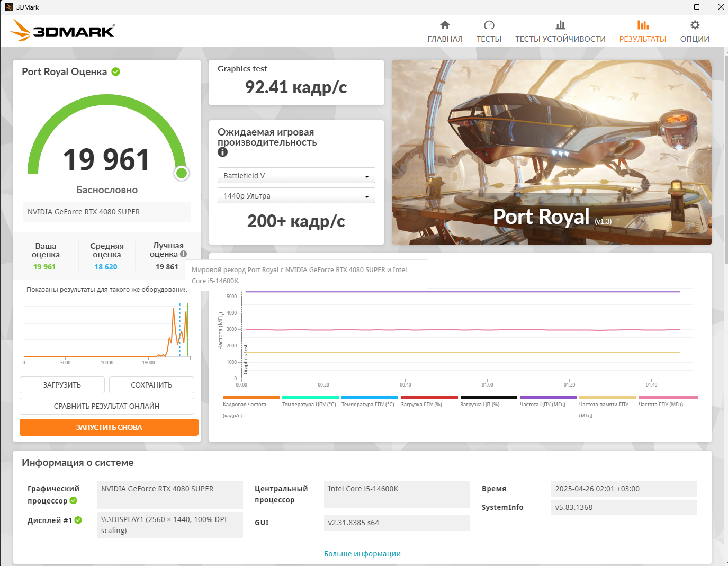Click the Port Royal benchmark thumbnail image
728x566 pixels.
[x=552, y=152]
